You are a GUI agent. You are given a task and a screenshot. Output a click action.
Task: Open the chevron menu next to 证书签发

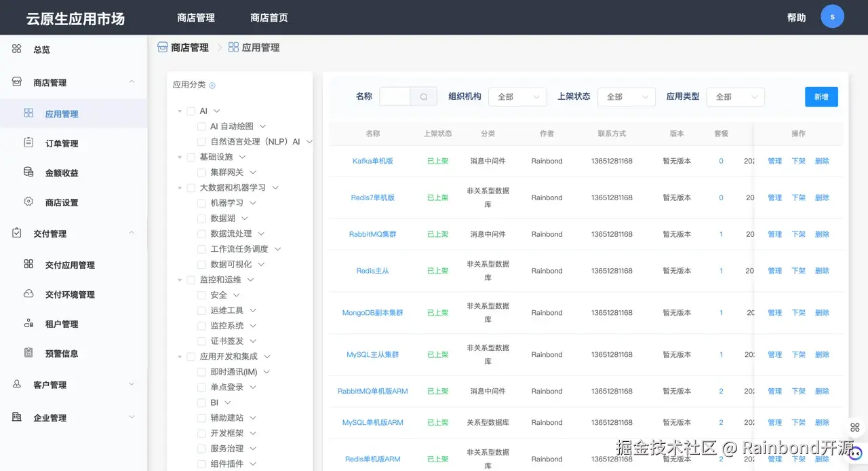253,341
